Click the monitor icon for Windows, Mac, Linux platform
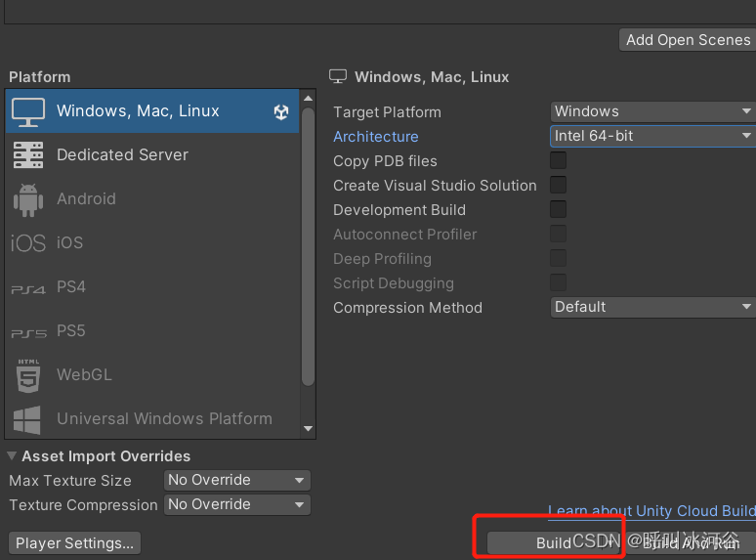Image resolution: width=756 pixels, height=560 pixels. [x=28, y=112]
